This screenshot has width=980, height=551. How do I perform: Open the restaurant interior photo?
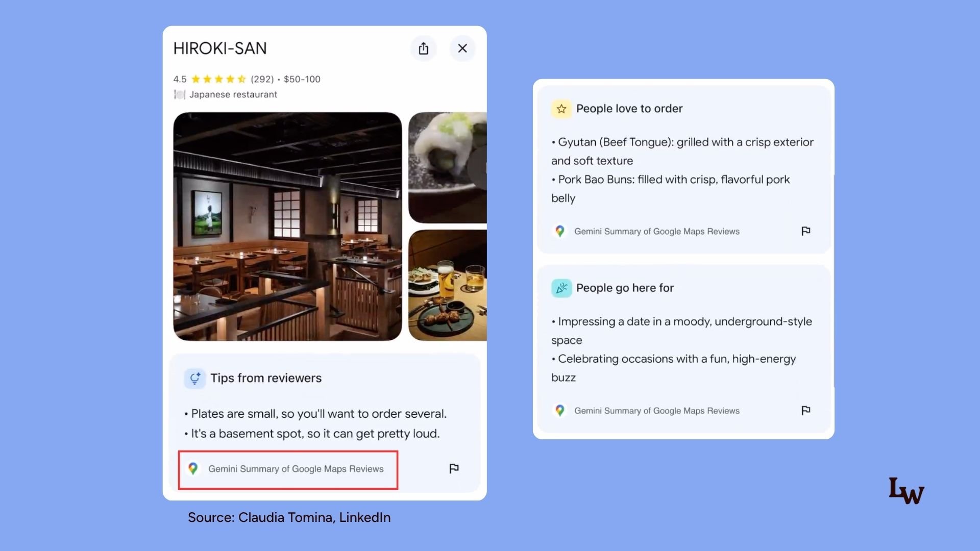tap(287, 227)
